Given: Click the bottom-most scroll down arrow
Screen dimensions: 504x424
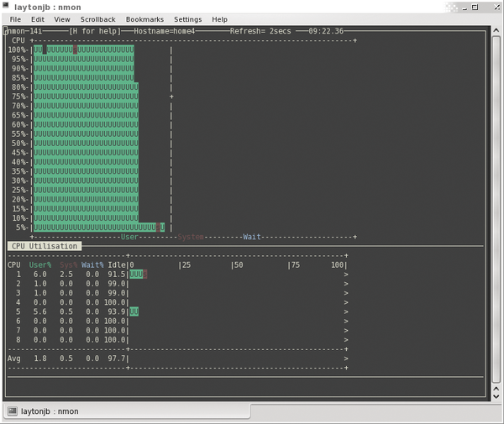Looking at the screenshot, I should (496, 396).
